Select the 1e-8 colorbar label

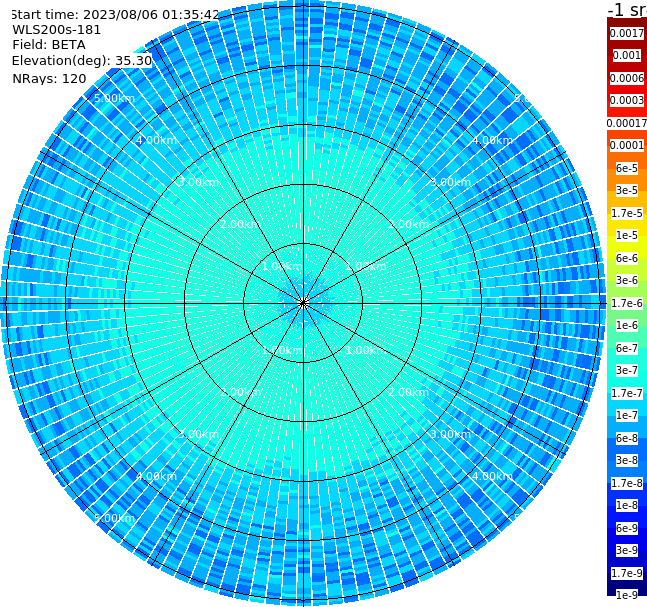click(627, 505)
